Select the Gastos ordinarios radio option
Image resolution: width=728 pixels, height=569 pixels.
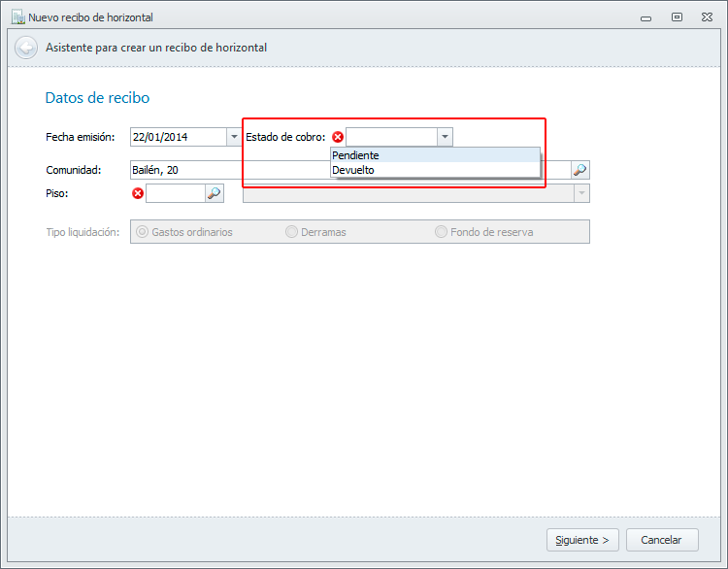(x=184, y=232)
